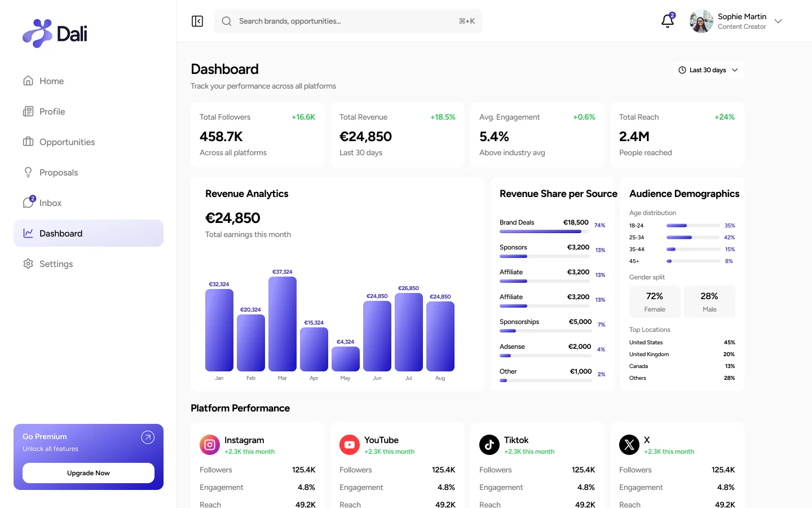
Task: Click the Brand Deals progress bar
Action: (545, 231)
